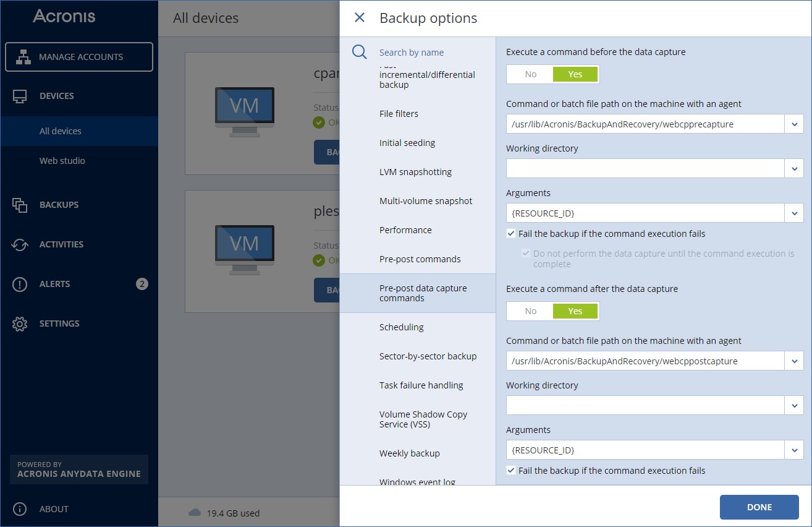Select Pre-post data capture commands option
Screen dimensions: 812x527
pos(418,293)
